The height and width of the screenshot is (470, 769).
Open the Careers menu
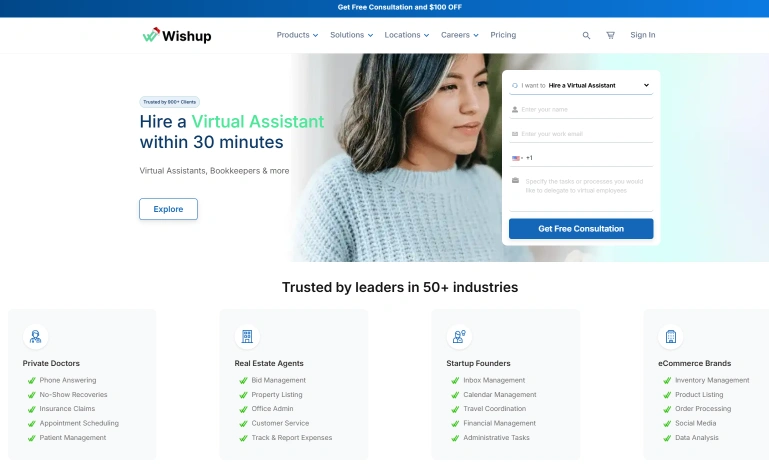460,35
